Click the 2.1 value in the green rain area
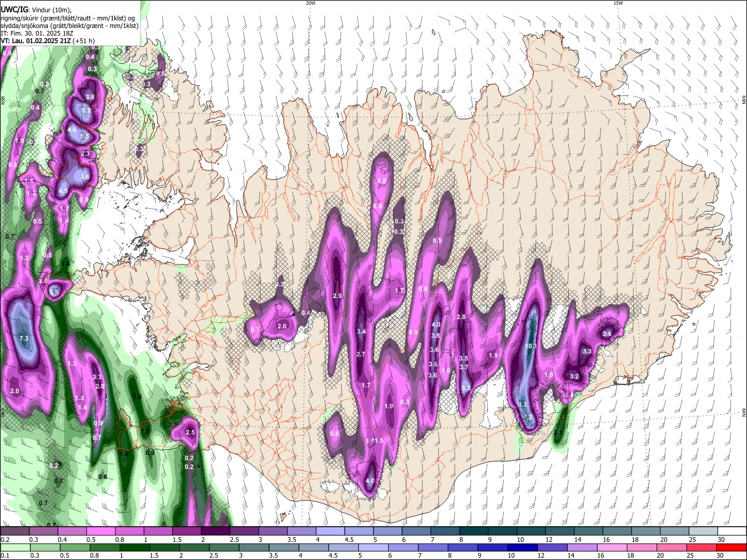 (x=558, y=432)
